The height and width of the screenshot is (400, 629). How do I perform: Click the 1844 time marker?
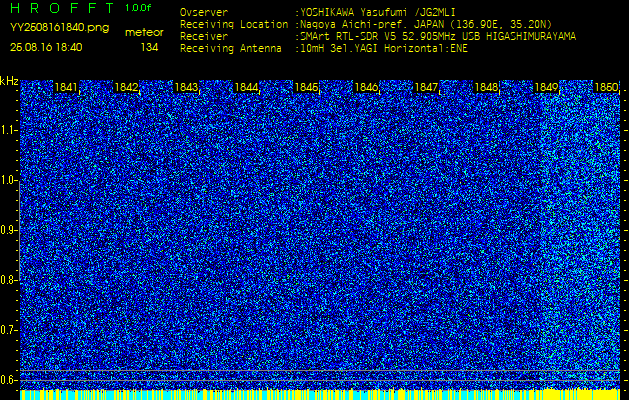246,87
